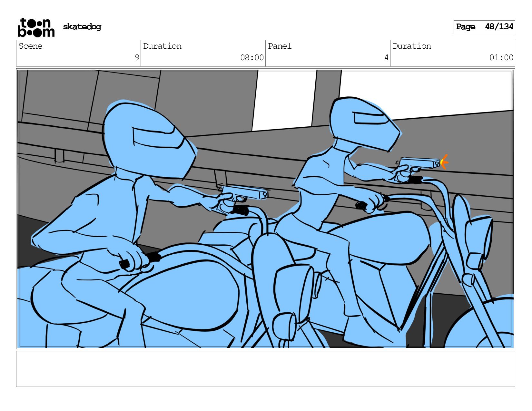Click the 'Scene' header label

click(30, 46)
